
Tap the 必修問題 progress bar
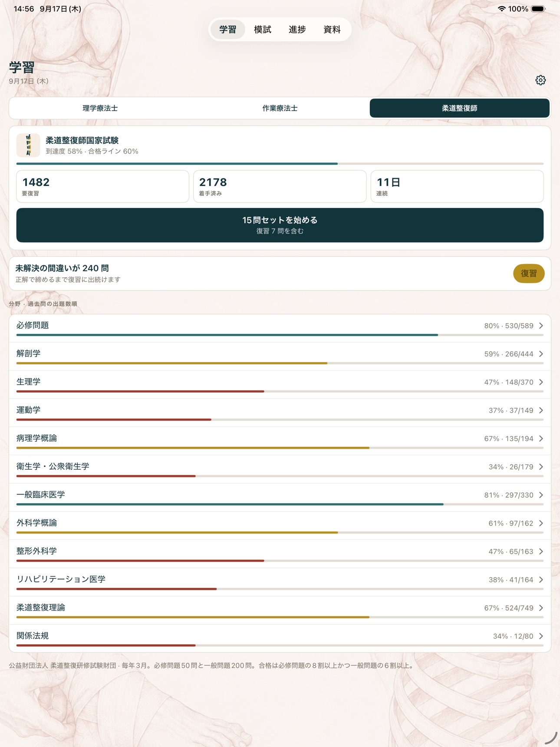pyautogui.click(x=280, y=335)
